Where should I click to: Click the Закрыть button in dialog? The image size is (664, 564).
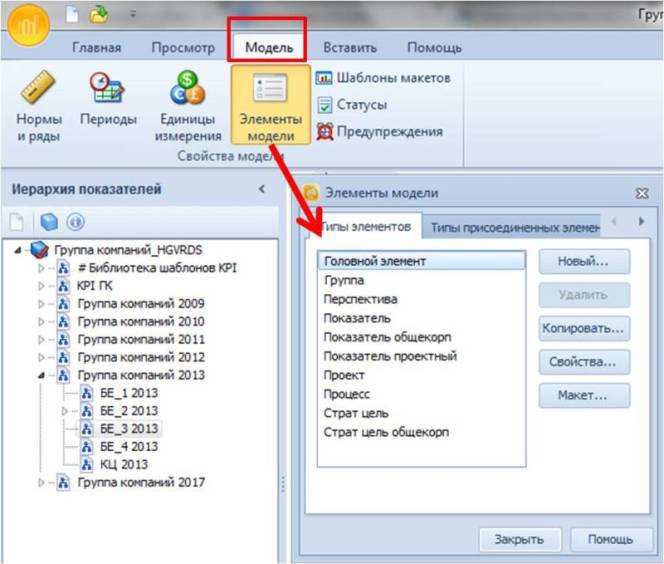[x=519, y=539]
